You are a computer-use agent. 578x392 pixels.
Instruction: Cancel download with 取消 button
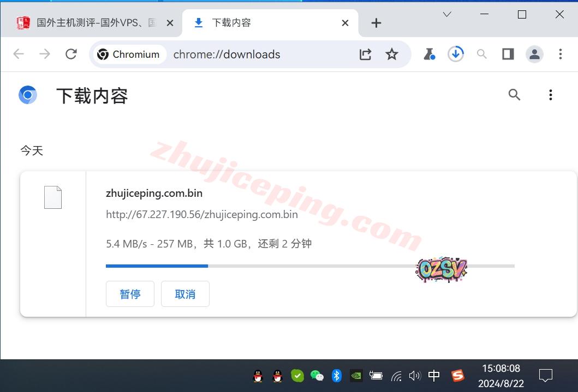[x=185, y=294]
